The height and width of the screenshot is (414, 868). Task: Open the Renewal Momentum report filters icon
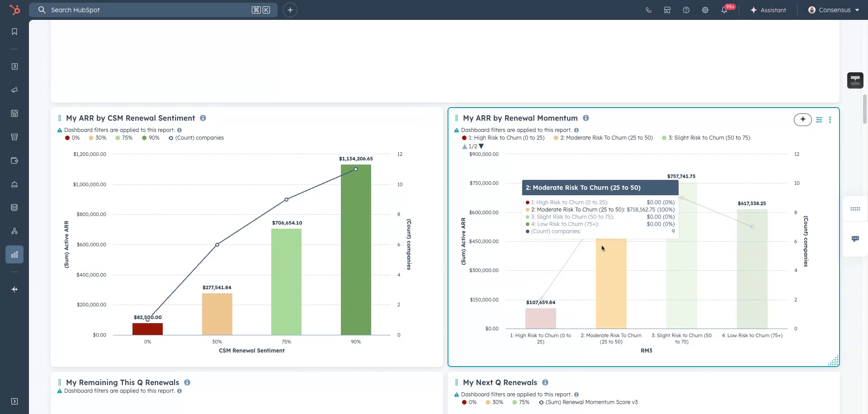(x=819, y=120)
